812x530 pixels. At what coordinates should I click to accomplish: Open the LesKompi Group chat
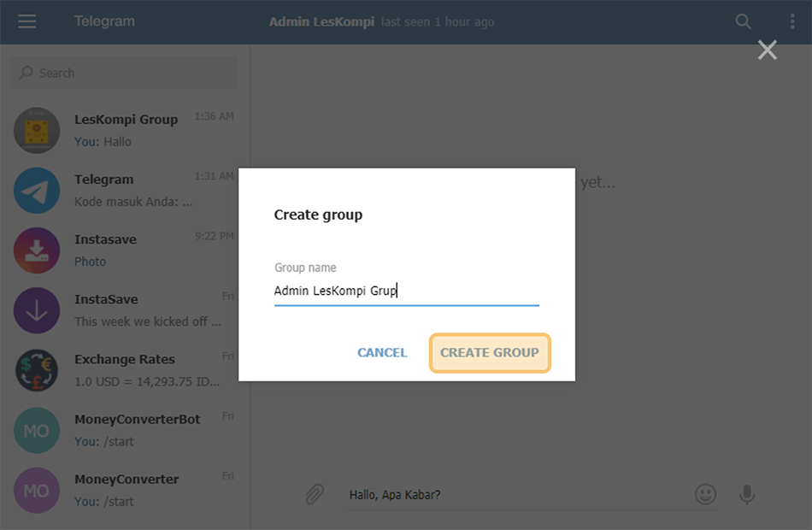pyautogui.click(x=124, y=130)
